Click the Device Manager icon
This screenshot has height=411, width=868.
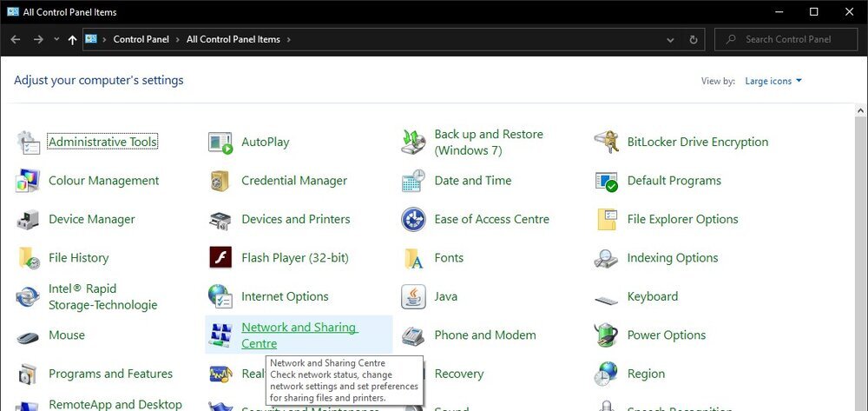point(28,220)
